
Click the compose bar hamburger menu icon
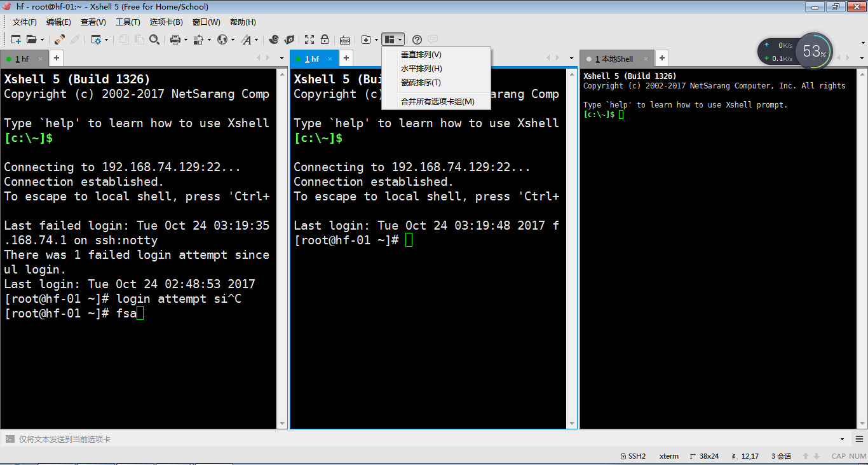(859, 439)
